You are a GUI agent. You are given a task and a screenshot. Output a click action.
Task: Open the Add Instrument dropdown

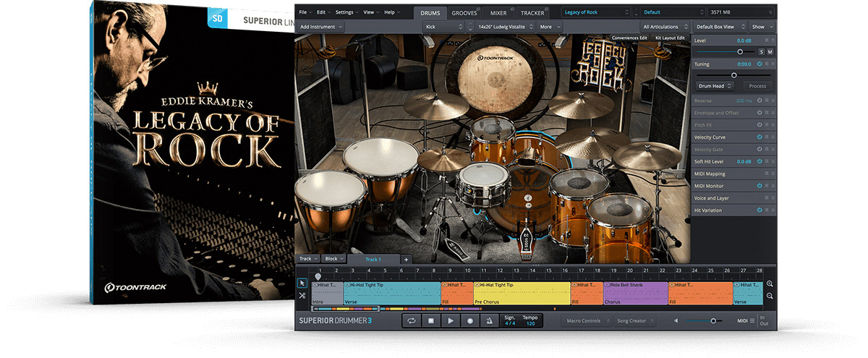321,27
